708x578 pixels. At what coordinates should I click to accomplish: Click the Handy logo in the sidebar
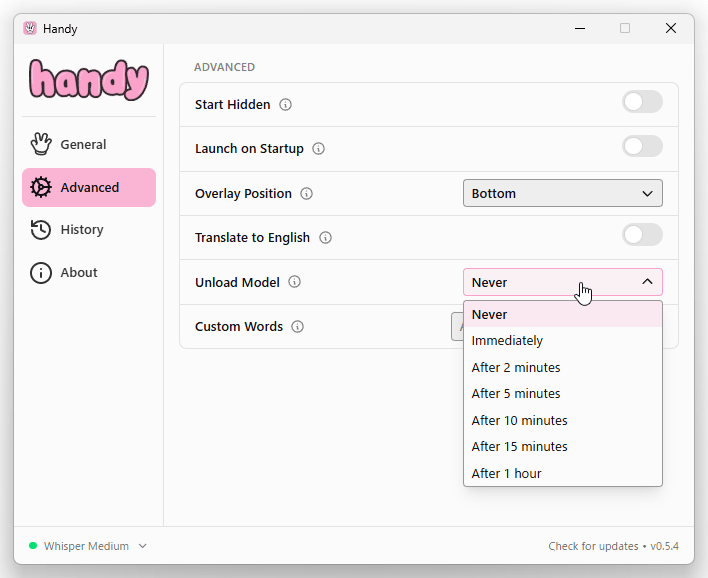coord(88,80)
